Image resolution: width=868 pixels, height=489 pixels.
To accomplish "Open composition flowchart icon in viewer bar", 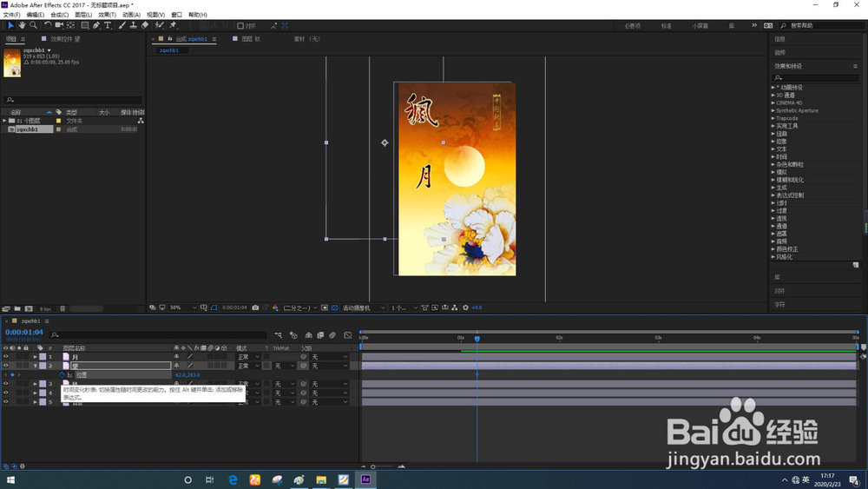I will pos(455,307).
